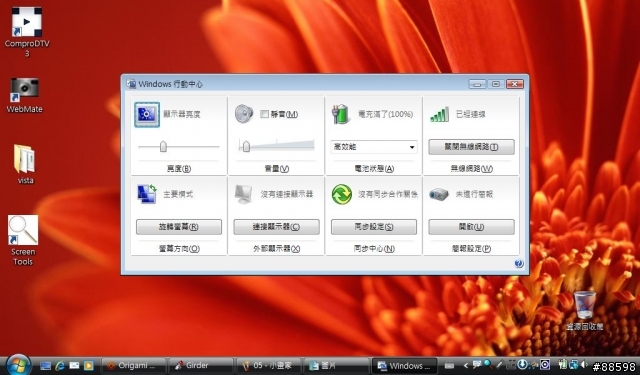This screenshot has height=375, width=640.
Task: Click the brightness slider thumb
Action: pos(163,146)
